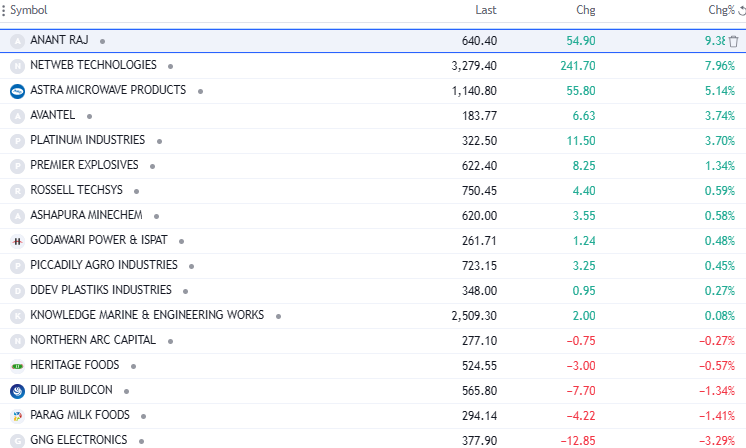The height and width of the screenshot is (448, 746).
Task: Click the ANANT RAJ logo icon
Action: point(17,41)
